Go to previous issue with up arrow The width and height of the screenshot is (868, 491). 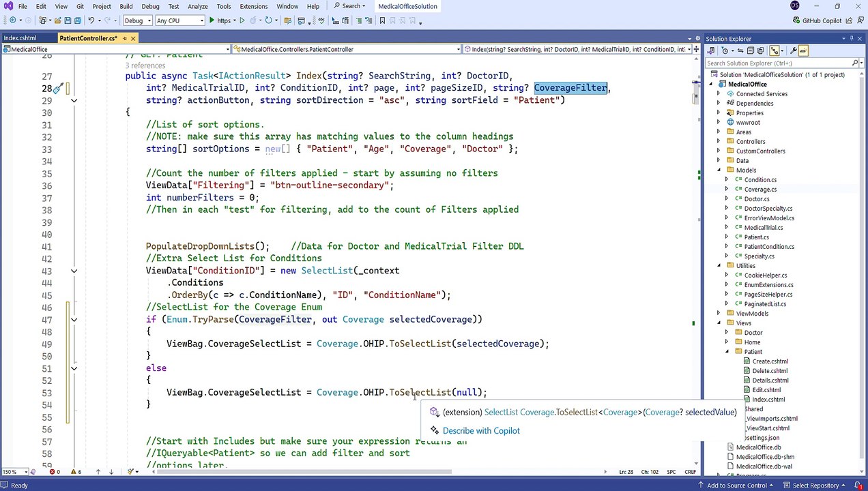[x=98, y=472]
